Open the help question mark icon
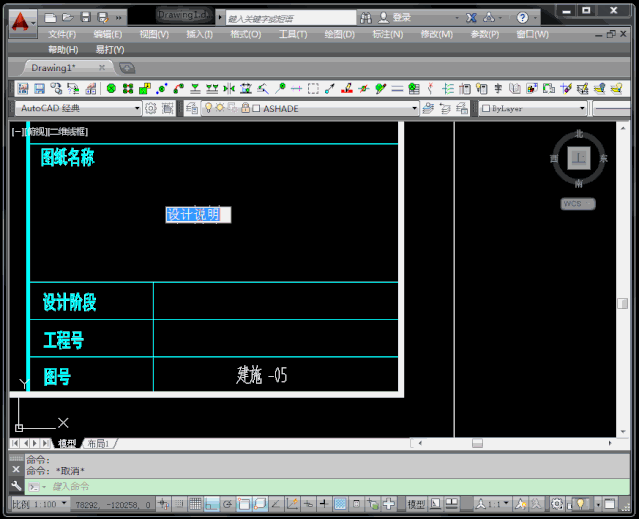 pos(522,18)
